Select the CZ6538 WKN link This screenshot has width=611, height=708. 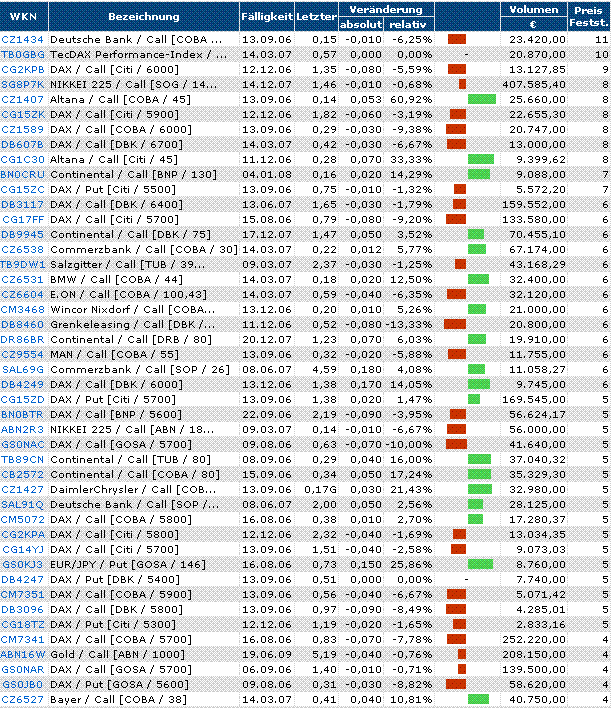click(x=23, y=249)
